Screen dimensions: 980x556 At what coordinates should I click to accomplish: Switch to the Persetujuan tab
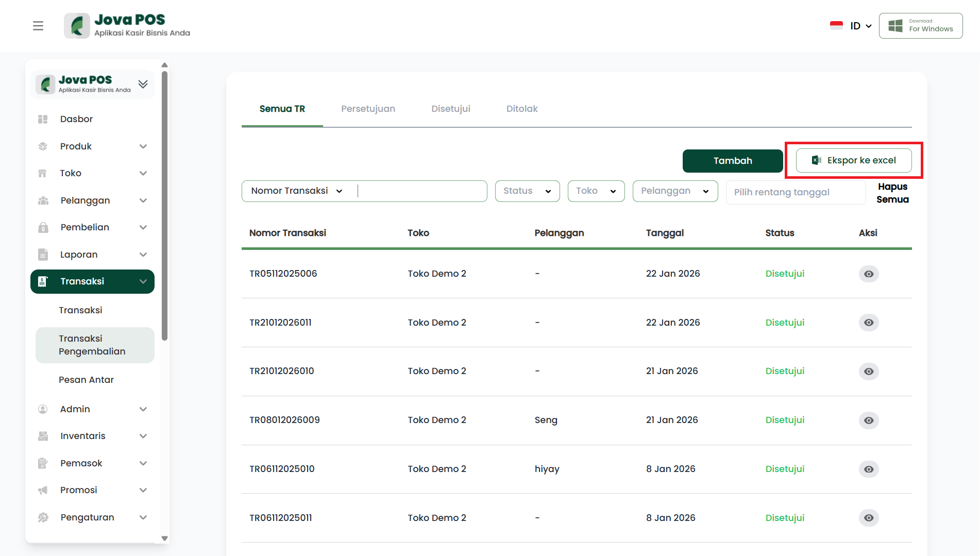(368, 109)
